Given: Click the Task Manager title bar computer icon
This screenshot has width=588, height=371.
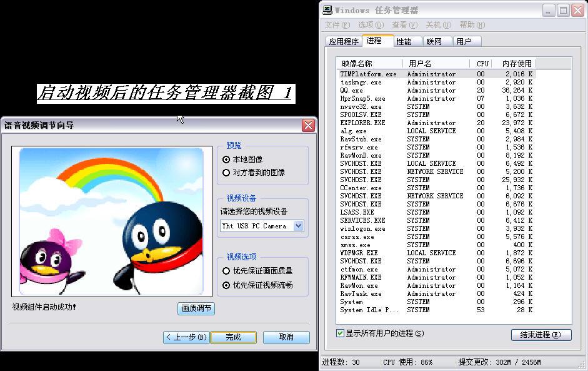Looking at the screenshot, I should click(327, 10).
